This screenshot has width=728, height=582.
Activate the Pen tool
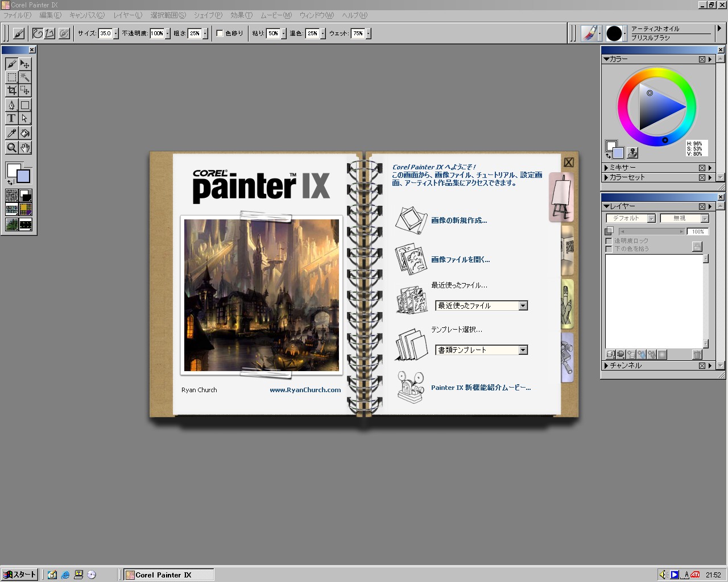coord(11,105)
